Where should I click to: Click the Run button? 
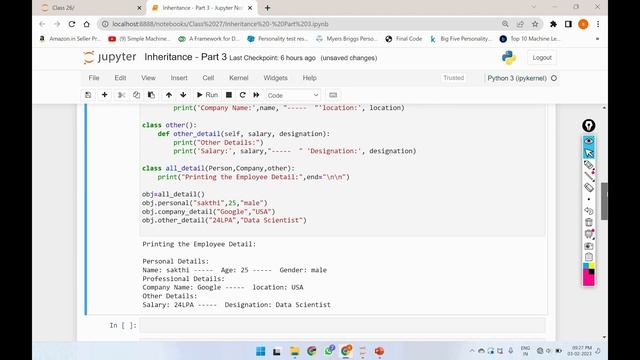(207, 95)
